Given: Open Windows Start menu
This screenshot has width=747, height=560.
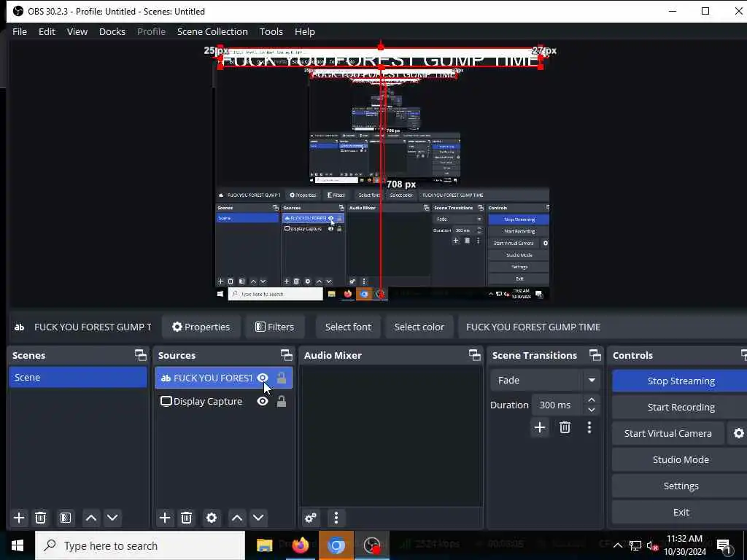Looking at the screenshot, I should [18, 545].
